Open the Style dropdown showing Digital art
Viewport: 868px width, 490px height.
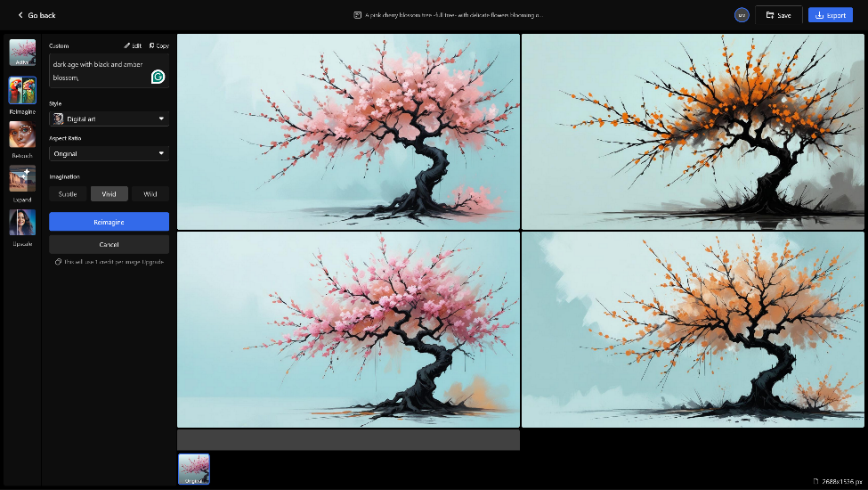point(109,118)
